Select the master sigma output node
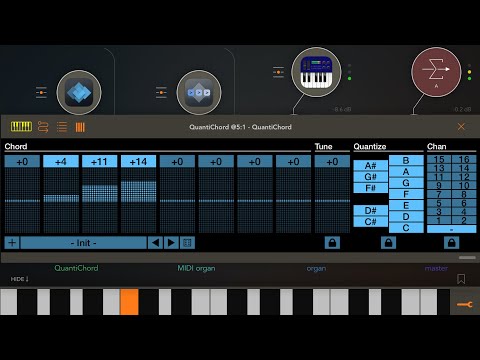480x360 pixels. point(436,72)
